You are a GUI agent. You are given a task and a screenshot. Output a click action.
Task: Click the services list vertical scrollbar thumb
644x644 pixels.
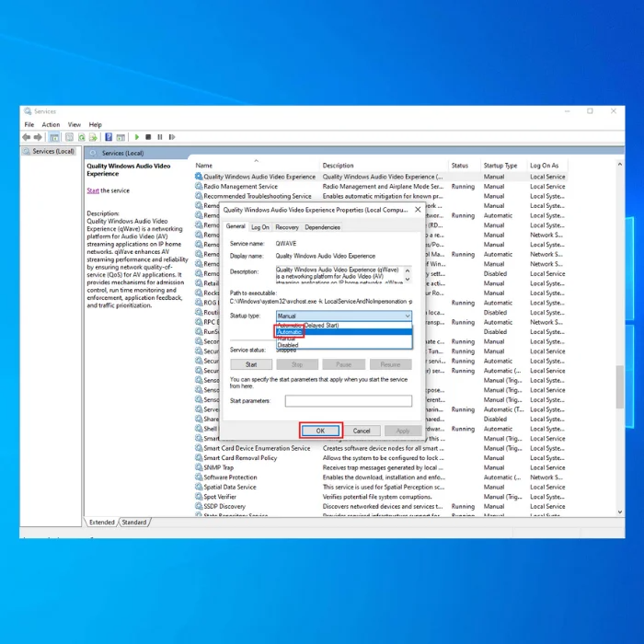click(620, 386)
